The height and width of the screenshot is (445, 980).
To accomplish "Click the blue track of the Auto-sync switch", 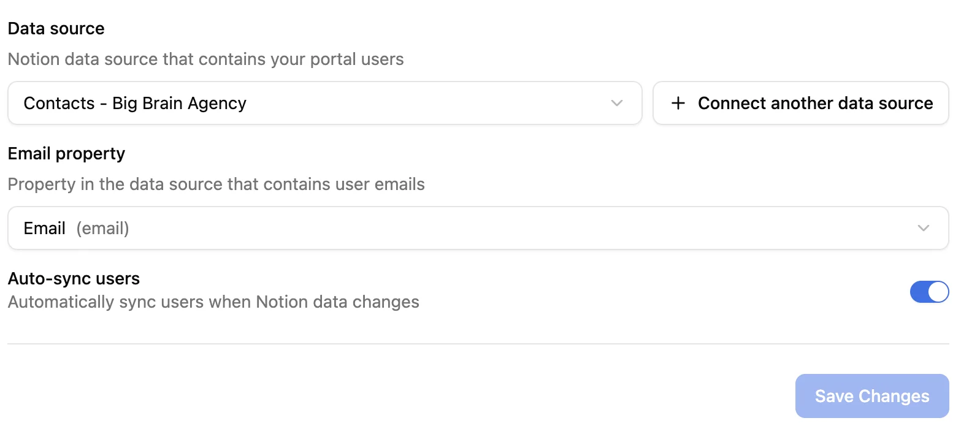I will tap(919, 292).
